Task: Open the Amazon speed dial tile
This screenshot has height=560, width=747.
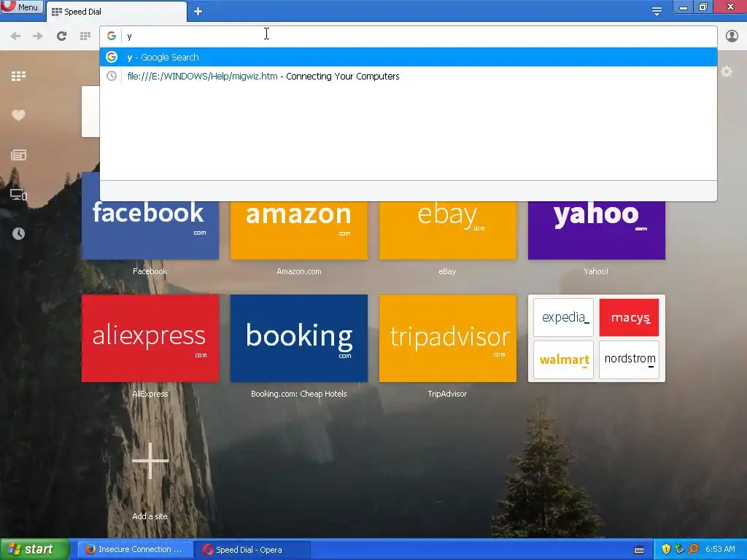Action: point(298,230)
